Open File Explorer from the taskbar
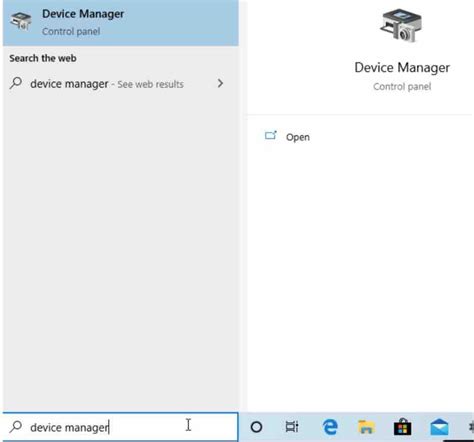Screen dimensions: 474x442 (x=366, y=427)
